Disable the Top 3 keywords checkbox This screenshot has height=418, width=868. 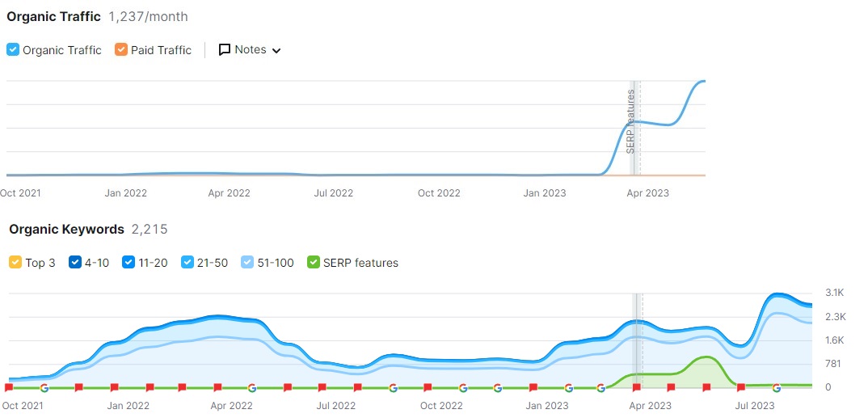[x=15, y=263]
